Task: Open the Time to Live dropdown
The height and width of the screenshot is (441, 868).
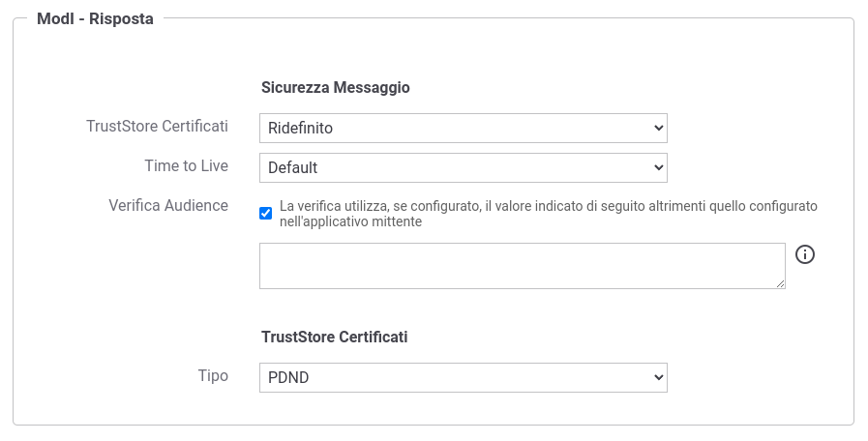Action: pos(464,167)
